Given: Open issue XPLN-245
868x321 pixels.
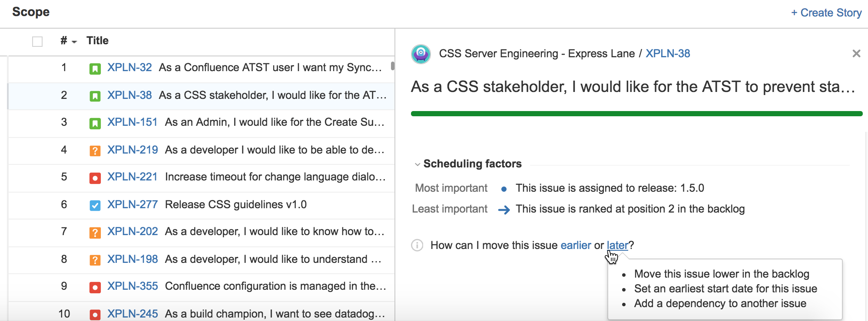Looking at the screenshot, I should pos(133,314).
